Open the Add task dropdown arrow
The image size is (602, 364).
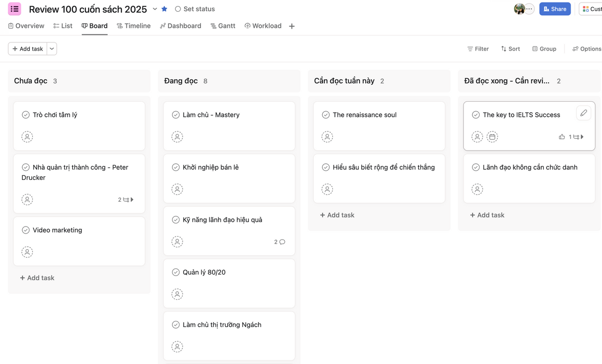click(x=52, y=49)
